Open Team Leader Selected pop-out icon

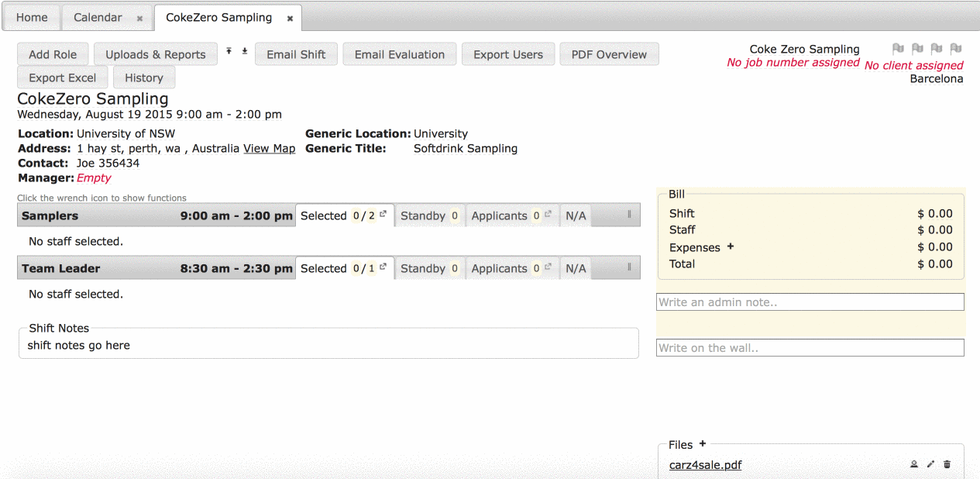coord(383,267)
